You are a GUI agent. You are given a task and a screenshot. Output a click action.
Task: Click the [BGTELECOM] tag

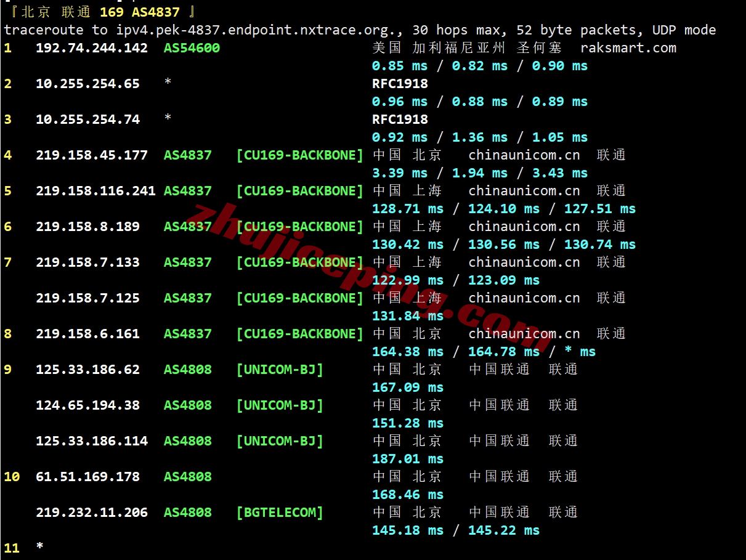tap(280, 513)
